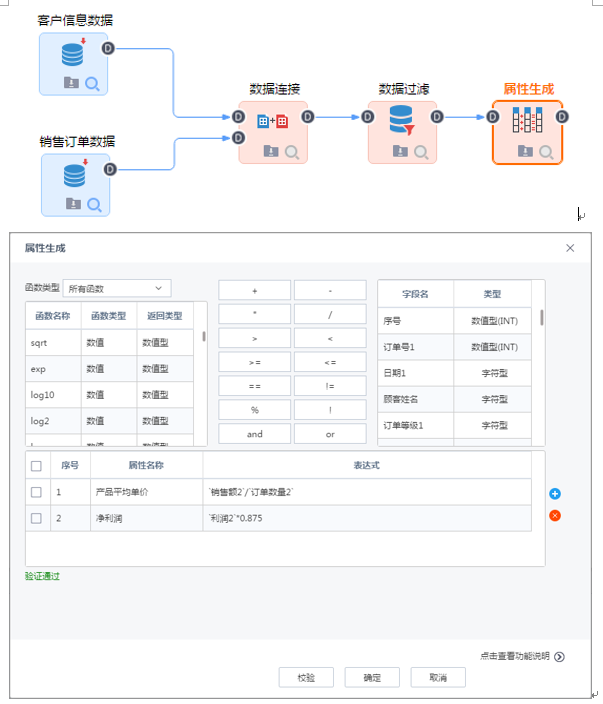Viewport: 603px width, 704px height.
Task: Click the 校验 button
Action: point(307,677)
